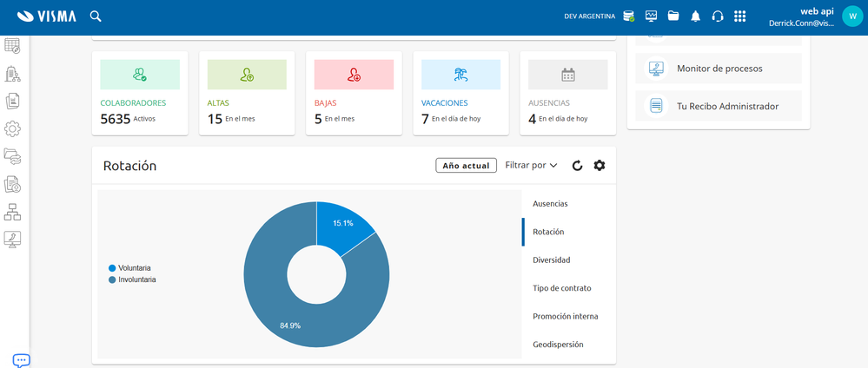Click the Vacaciones palm tree icon
This screenshot has height=368, width=868.
pos(461,75)
